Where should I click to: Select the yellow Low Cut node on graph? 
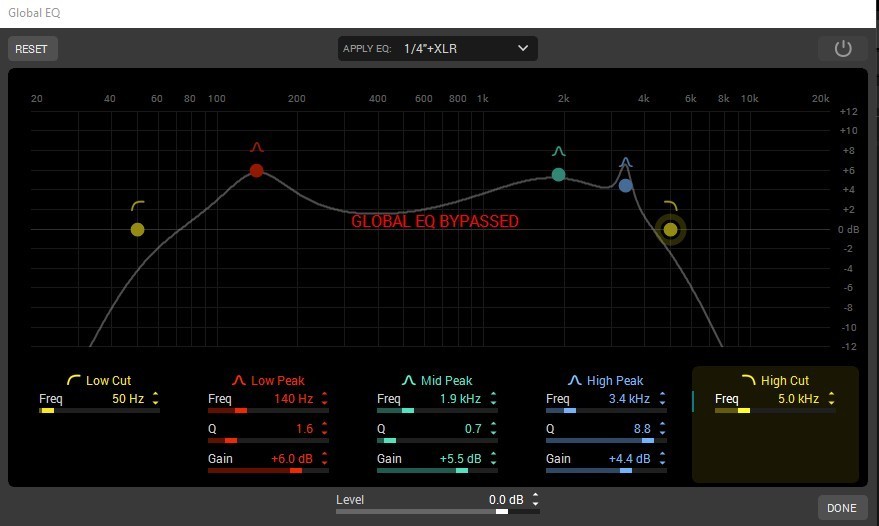click(137, 230)
